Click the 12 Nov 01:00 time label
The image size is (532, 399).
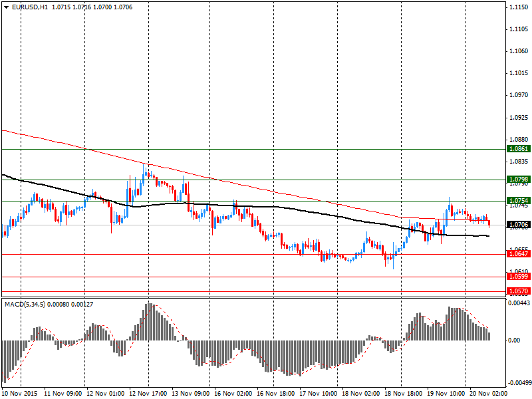click(x=106, y=394)
